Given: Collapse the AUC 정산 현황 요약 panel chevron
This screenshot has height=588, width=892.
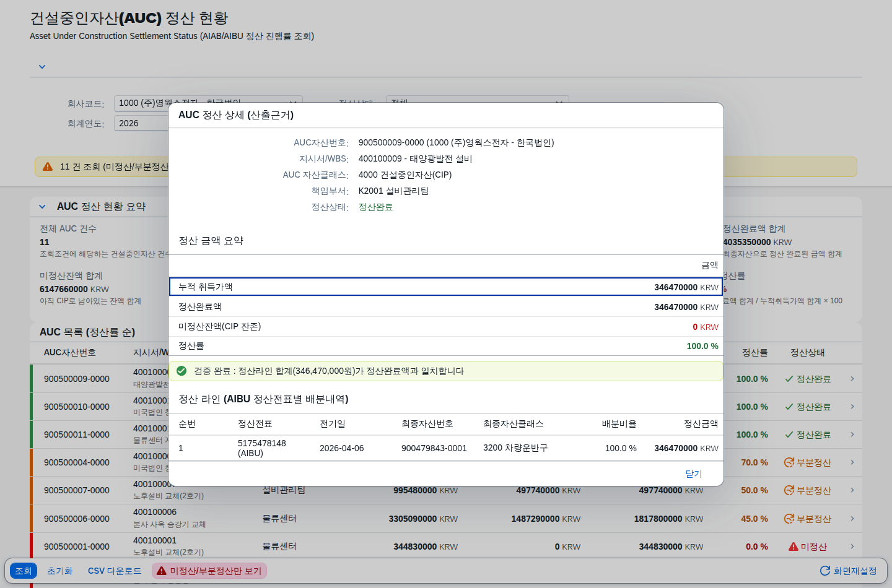Looking at the screenshot, I should click(42, 207).
